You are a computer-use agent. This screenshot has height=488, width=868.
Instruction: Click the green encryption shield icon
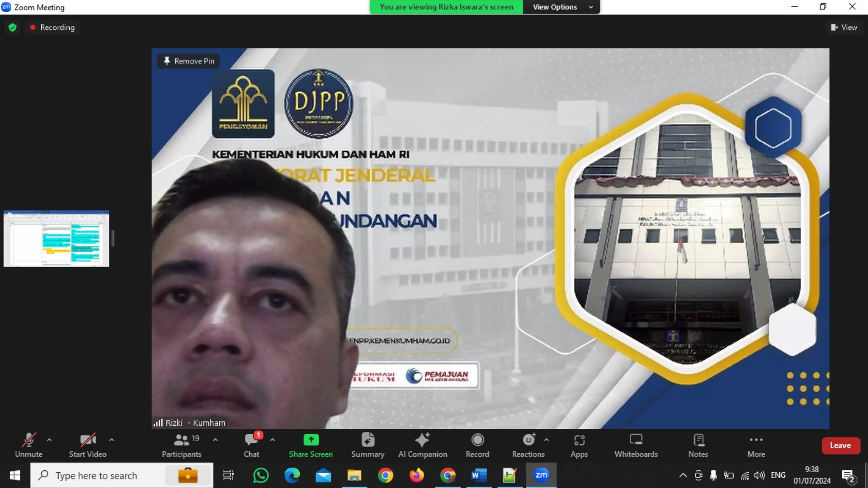pos(13,28)
